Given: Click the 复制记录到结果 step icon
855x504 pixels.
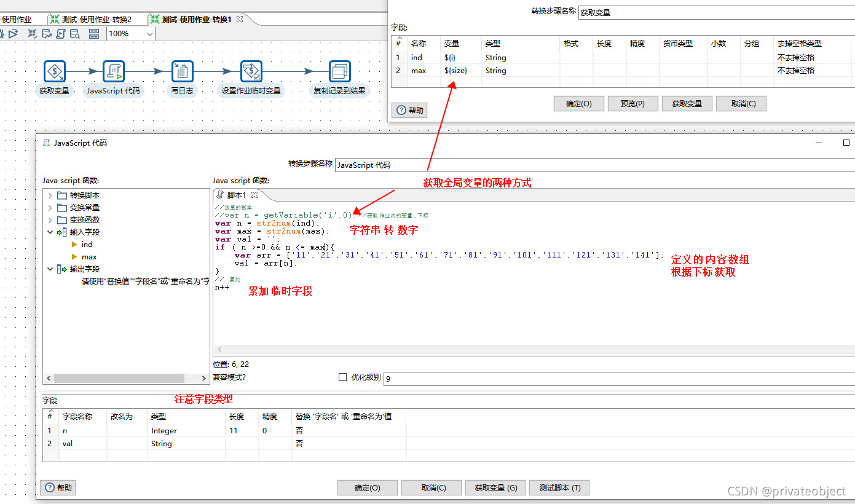Looking at the screenshot, I should tap(339, 71).
